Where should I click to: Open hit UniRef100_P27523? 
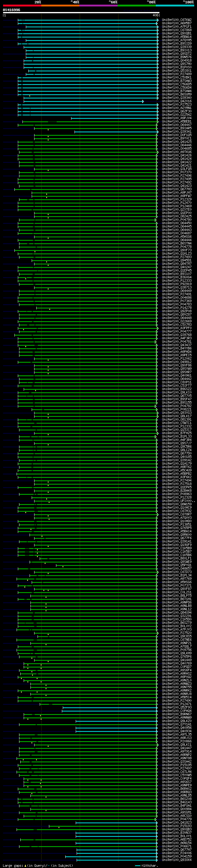177,104
